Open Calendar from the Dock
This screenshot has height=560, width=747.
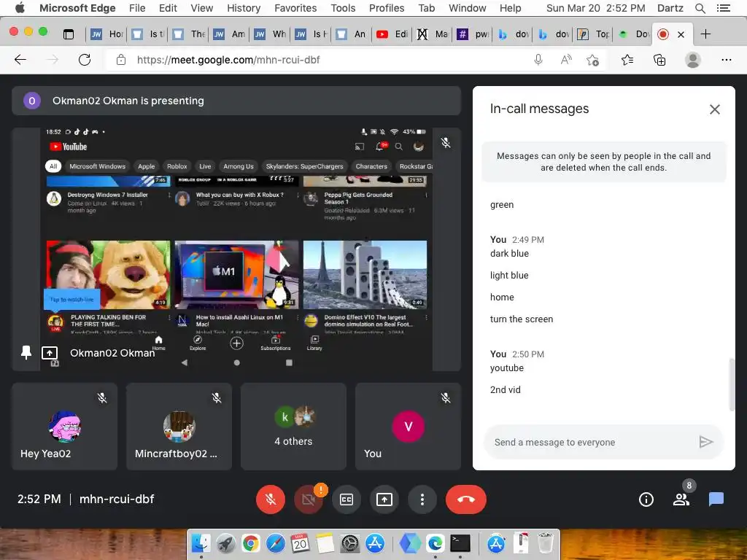pyautogui.click(x=300, y=543)
